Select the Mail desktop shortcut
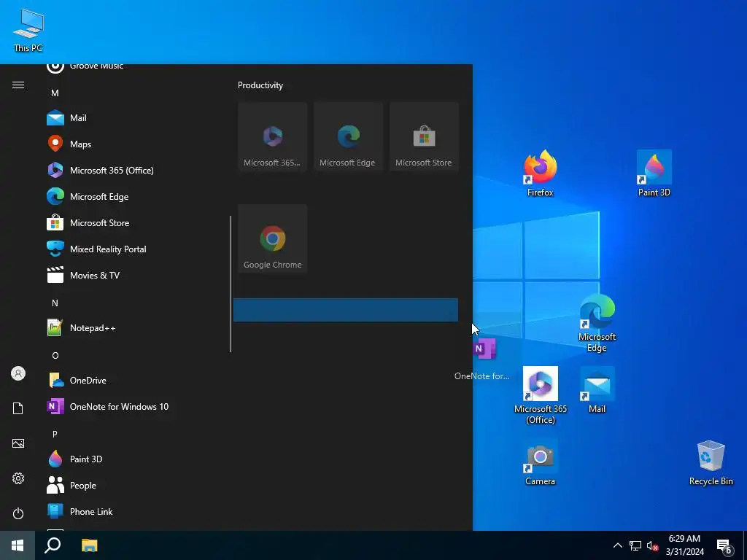This screenshot has height=560, width=747. [597, 390]
